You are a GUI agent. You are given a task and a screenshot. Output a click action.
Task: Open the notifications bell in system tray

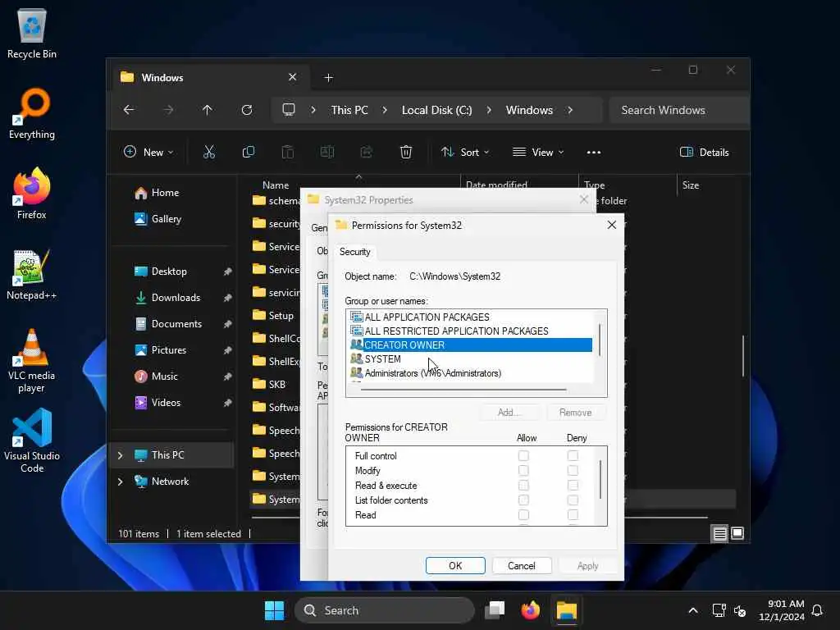(x=817, y=610)
